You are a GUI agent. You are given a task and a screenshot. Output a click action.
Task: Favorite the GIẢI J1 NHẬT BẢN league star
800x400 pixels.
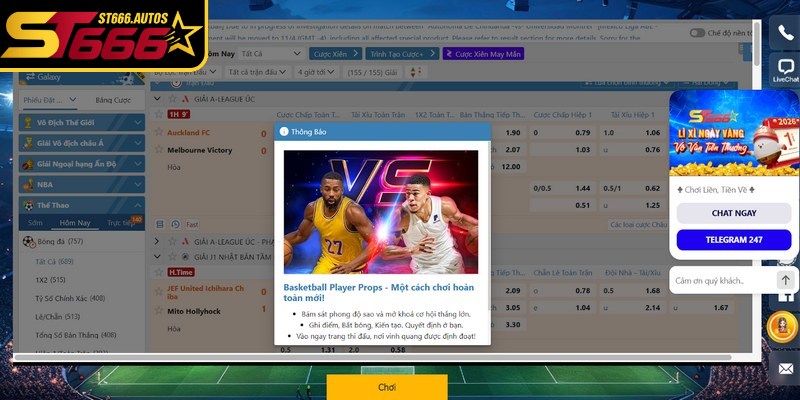172,257
